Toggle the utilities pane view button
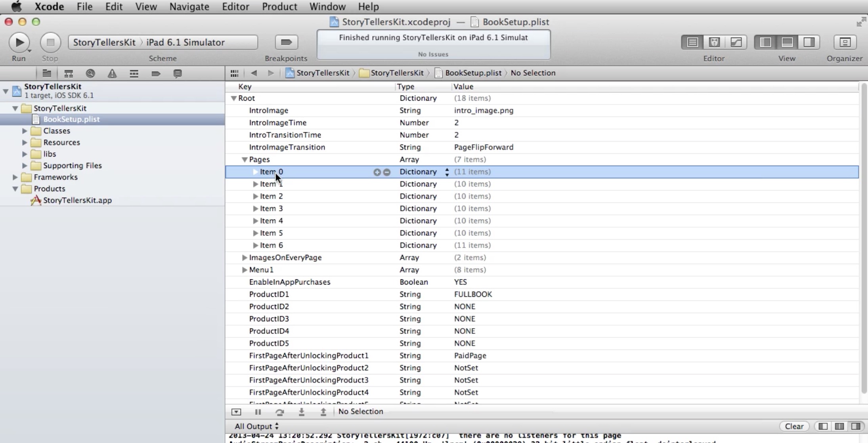 tap(809, 42)
